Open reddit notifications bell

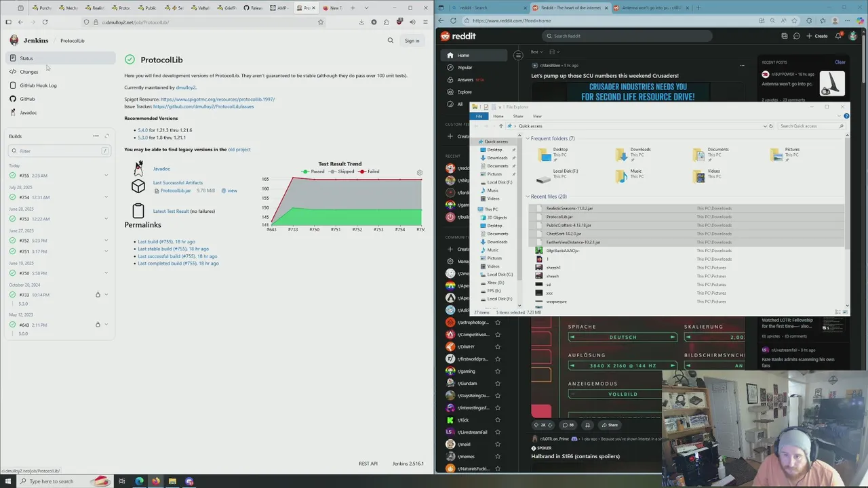click(838, 36)
